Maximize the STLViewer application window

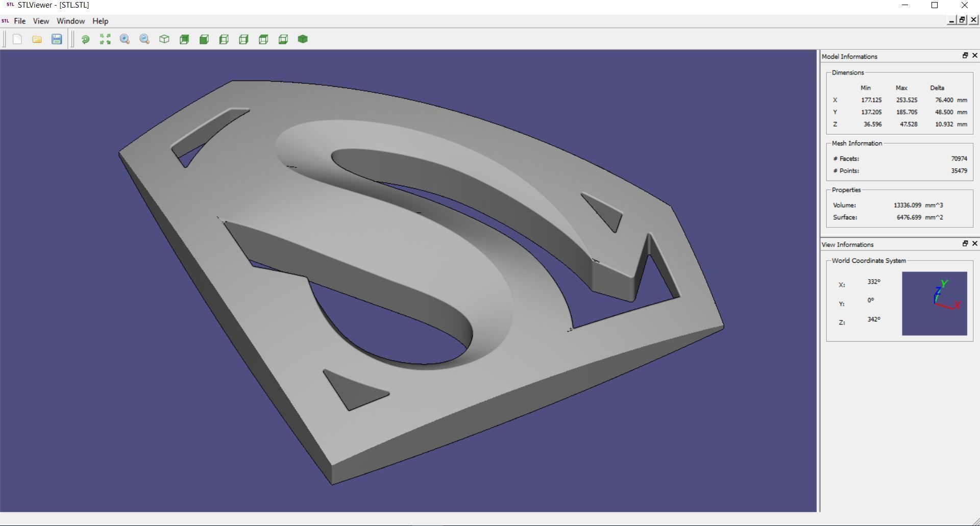click(935, 5)
